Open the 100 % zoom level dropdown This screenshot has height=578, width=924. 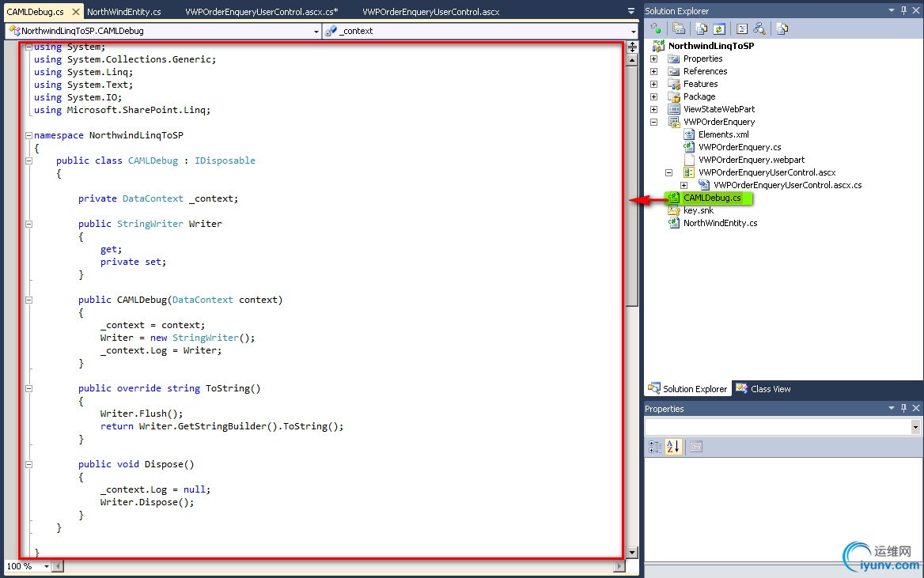click(x=46, y=566)
